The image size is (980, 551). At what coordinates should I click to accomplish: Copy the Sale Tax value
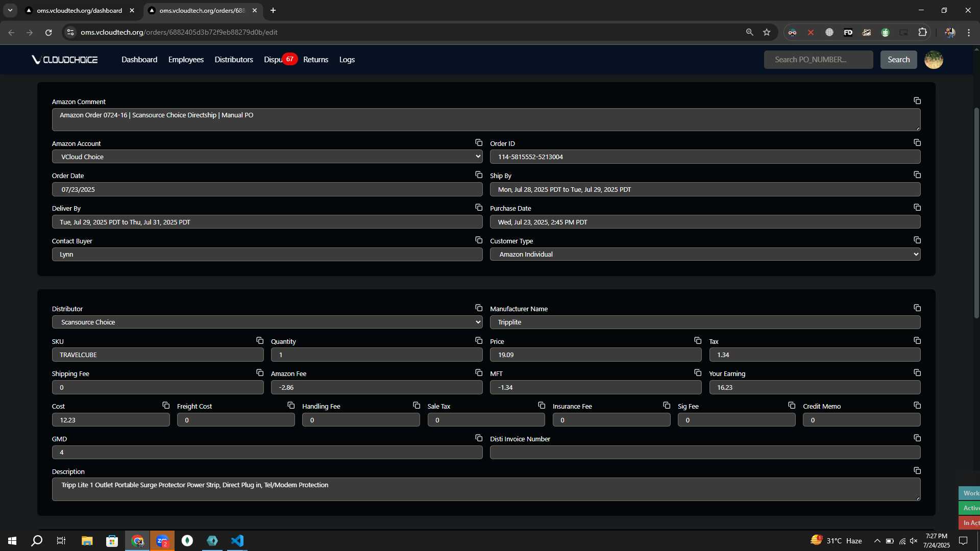(x=542, y=406)
